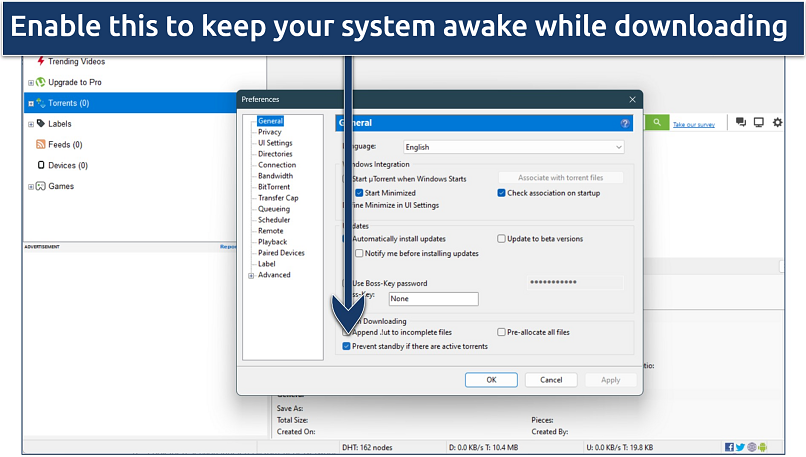Toggle Update to beta versions checkbox
Screen dimensions: 806x457
[x=502, y=239]
